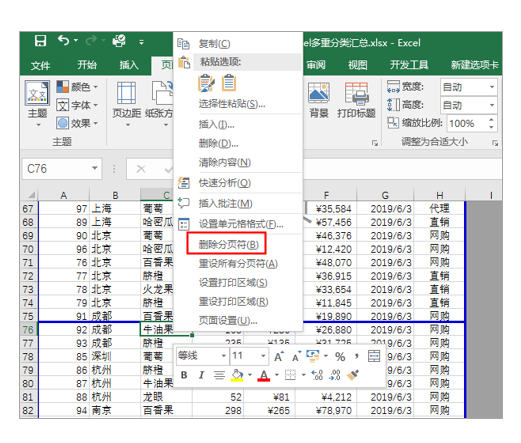Open the 文件 (File) tab
Screen dimensions: 521x443
click(41, 65)
